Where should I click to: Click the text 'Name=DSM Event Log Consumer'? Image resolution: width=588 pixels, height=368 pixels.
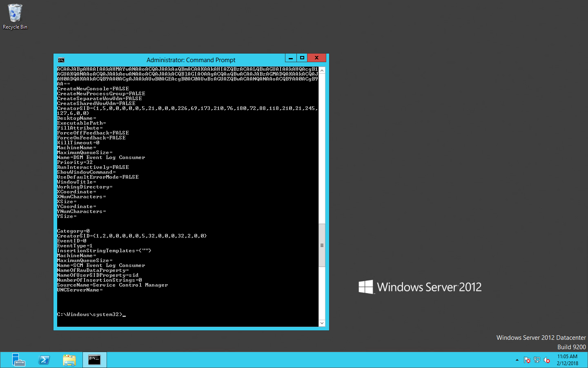coord(101,157)
